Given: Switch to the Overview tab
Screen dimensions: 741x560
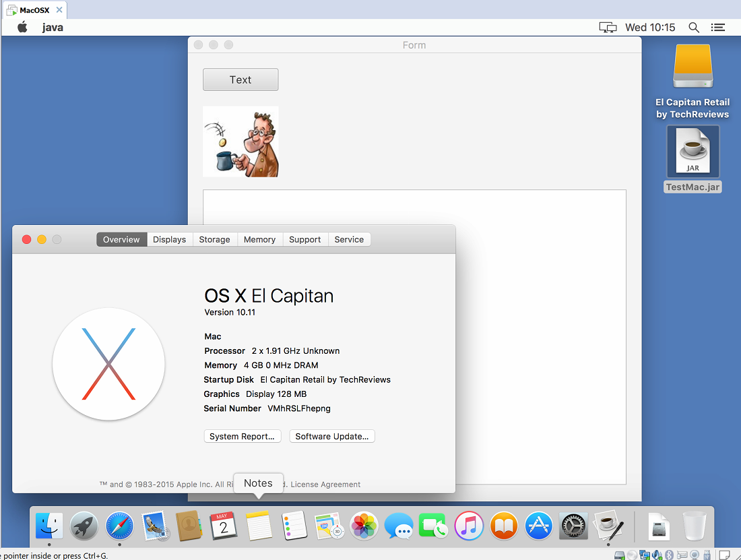Looking at the screenshot, I should pos(121,240).
